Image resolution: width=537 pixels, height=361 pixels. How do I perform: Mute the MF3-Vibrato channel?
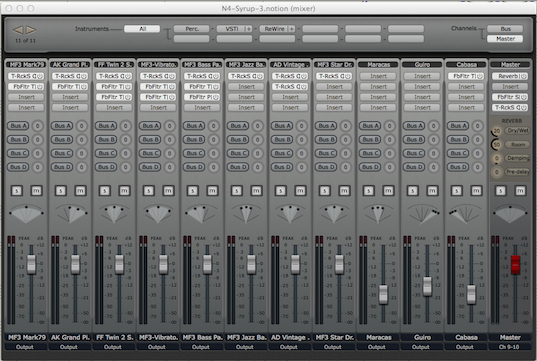[x=168, y=190]
